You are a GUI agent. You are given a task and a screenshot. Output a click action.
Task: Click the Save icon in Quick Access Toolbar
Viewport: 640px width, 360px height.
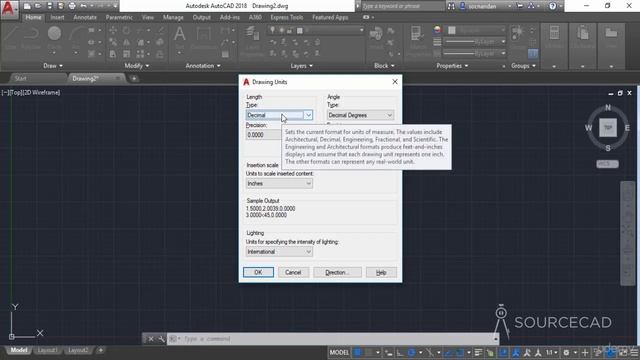coord(49,6)
